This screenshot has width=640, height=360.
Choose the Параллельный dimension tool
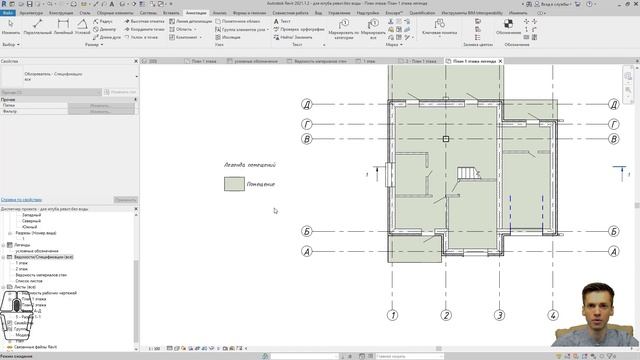[38, 27]
